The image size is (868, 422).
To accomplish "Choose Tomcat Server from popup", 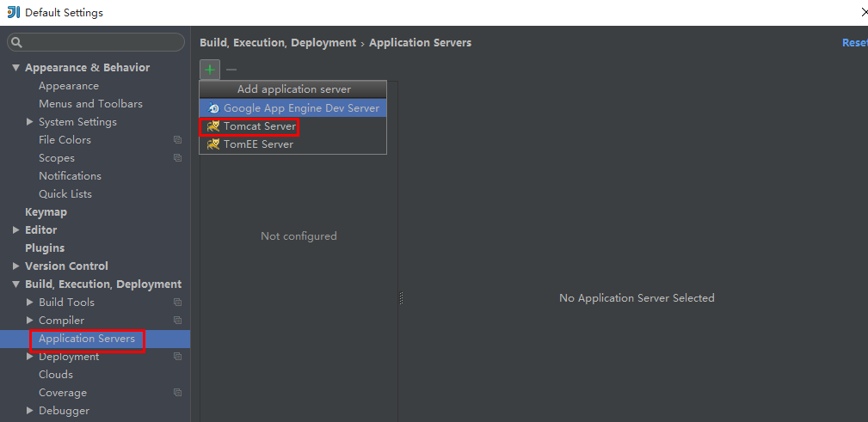I will click(292, 126).
